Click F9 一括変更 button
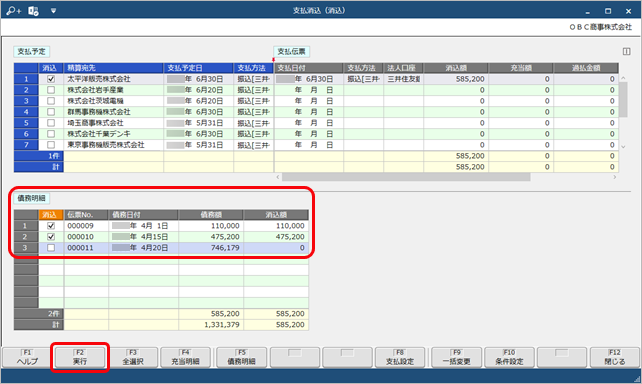 [x=457, y=357]
